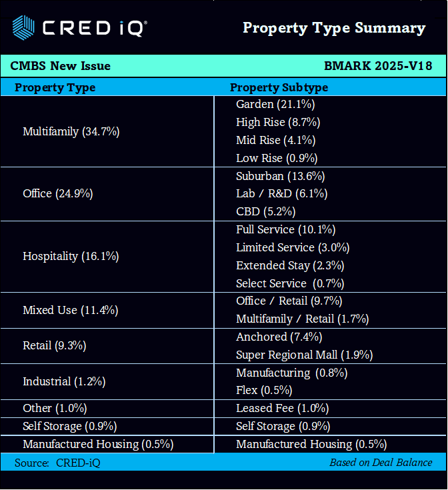Screen dimensions: 448x490
Task: Select Super Regional Mall (1.9%) subtype
Action: pyautogui.click(x=304, y=355)
